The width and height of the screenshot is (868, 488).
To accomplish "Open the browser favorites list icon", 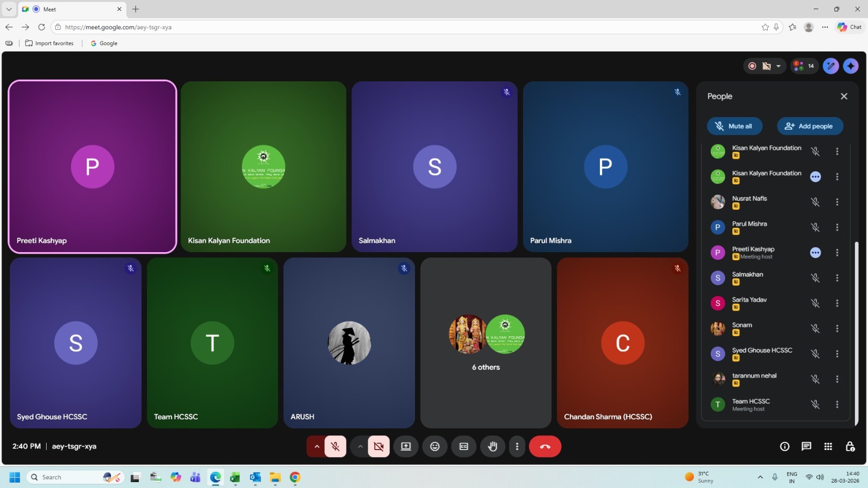I will (793, 27).
